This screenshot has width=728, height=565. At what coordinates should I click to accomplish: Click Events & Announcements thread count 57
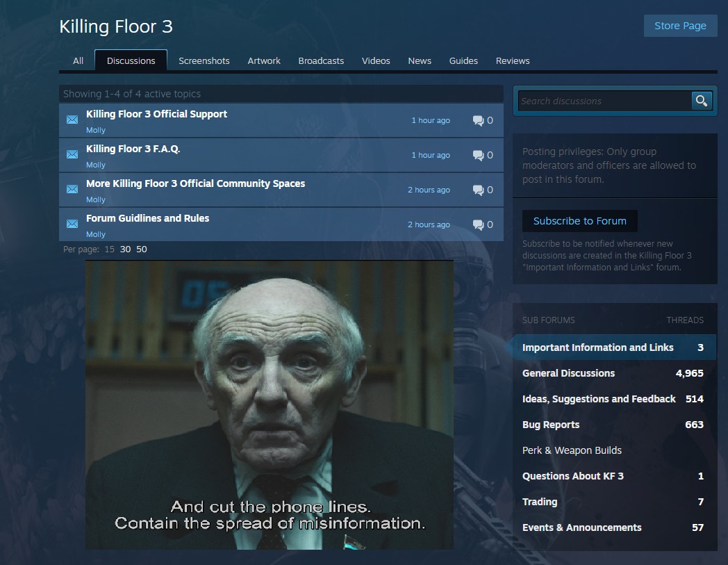(x=697, y=527)
